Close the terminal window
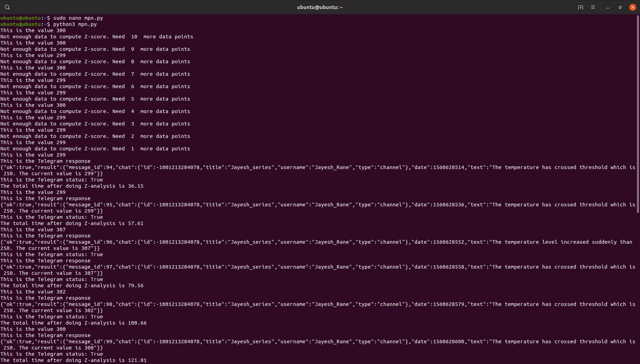Screen dimensions: 640x364 coord(633,7)
